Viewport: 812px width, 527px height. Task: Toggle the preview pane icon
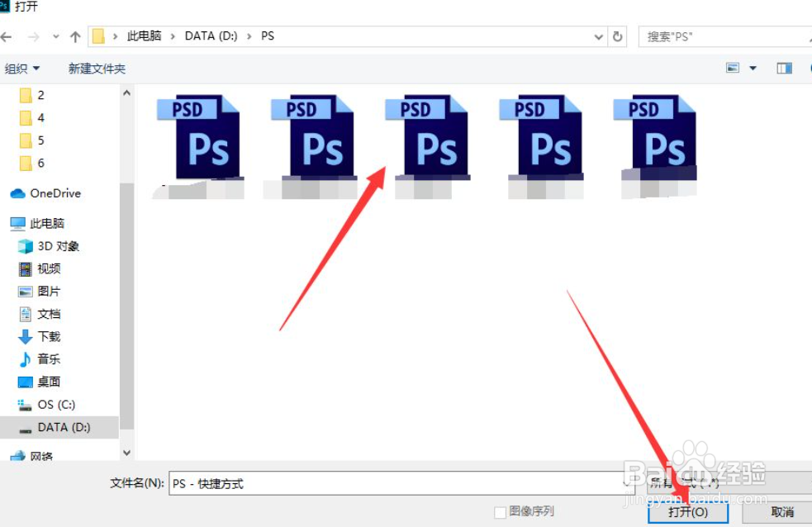[784, 68]
